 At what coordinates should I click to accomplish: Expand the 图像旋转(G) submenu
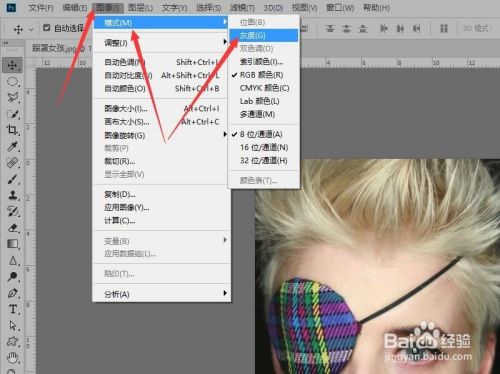point(161,135)
